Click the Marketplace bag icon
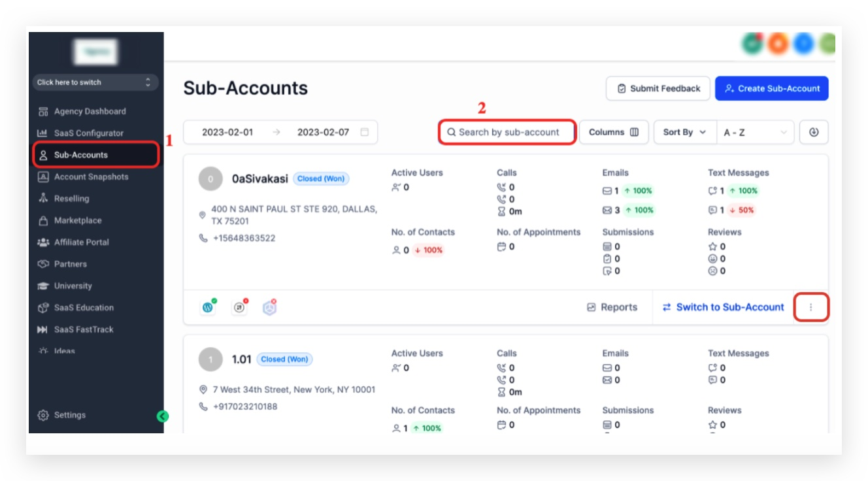 click(43, 220)
